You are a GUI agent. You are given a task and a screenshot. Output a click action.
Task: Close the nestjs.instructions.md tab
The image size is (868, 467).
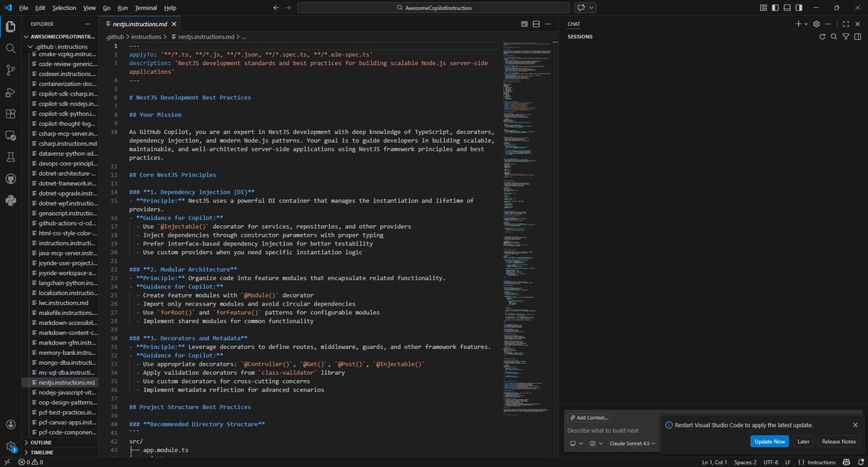(x=174, y=24)
